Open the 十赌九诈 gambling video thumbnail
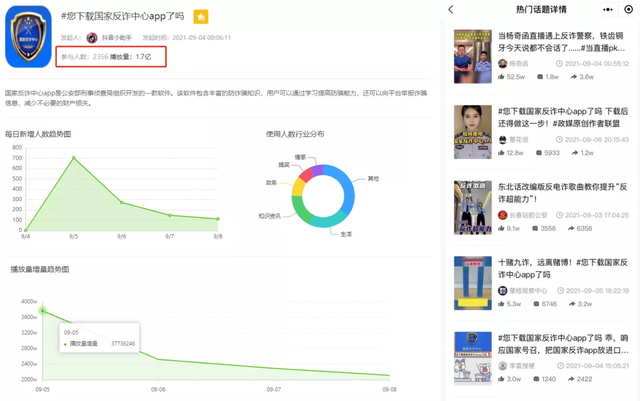This screenshot has width=640, height=401. pyautogui.click(x=473, y=283)
